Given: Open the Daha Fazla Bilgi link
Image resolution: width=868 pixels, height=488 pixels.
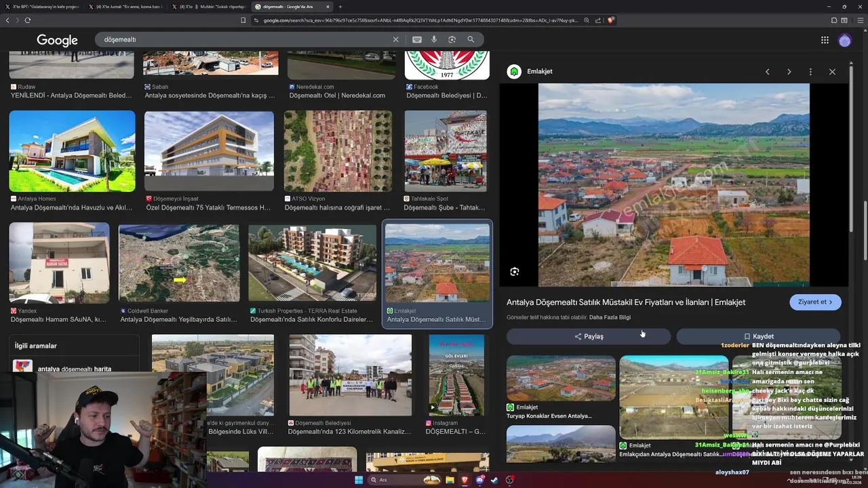Looking at the screenshot, I should click(610, 317).
